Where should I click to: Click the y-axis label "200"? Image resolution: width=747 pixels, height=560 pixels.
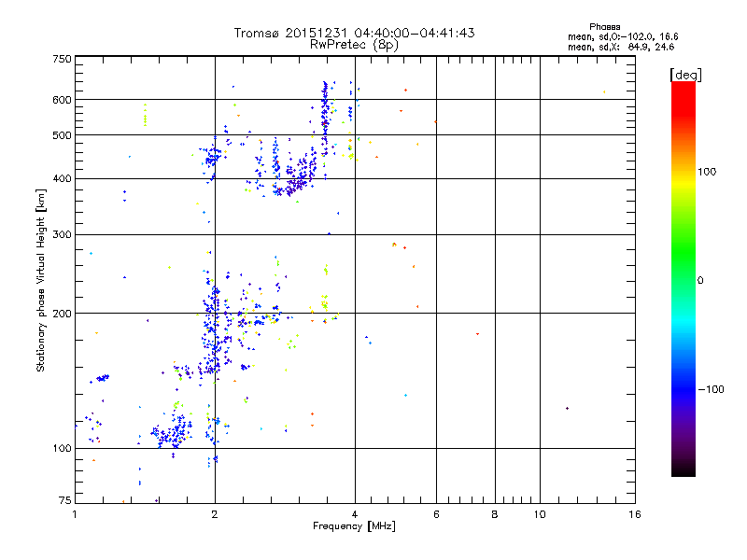(x=63, y=314)
